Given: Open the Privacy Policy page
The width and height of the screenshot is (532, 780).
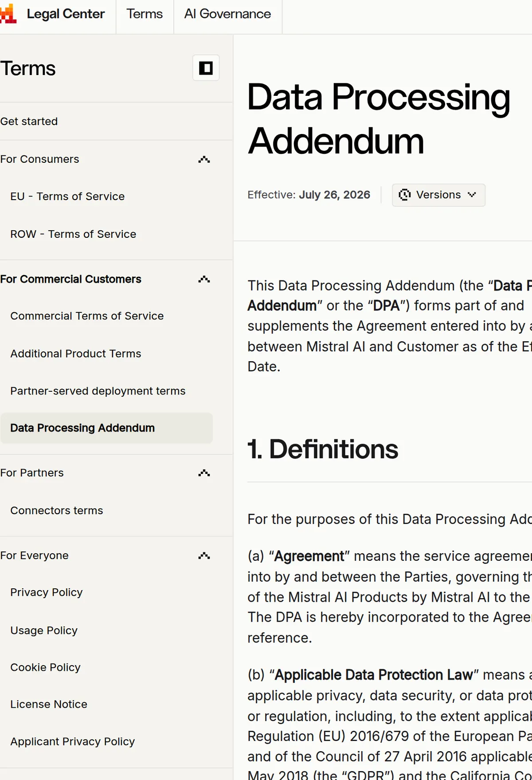Looking at the screenshot, I should click(47, 592).
